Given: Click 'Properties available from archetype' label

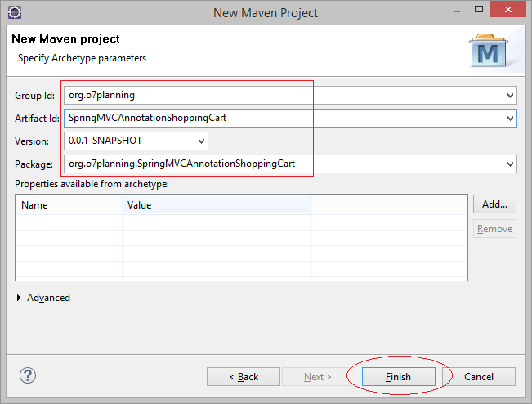Looking at the screenshot, I should coord(92,184).
